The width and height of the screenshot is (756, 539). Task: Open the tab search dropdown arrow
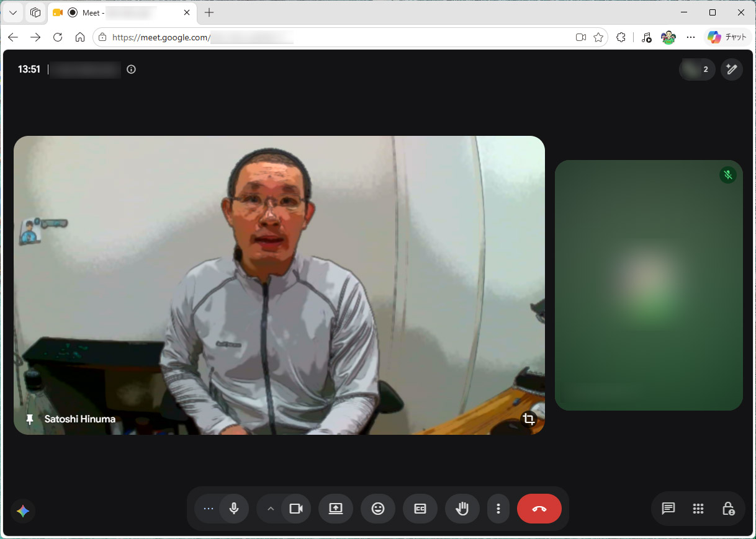pyautogui.click(x=13, y=12)
